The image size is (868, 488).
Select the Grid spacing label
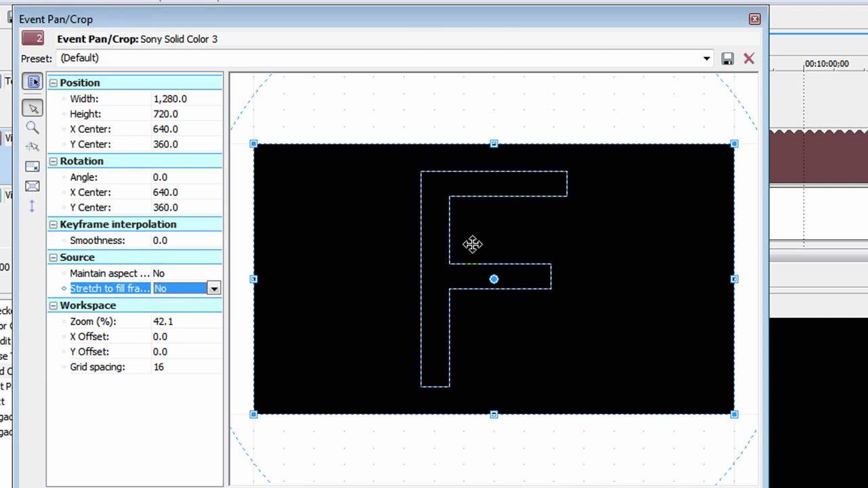(x=98, y=367)
